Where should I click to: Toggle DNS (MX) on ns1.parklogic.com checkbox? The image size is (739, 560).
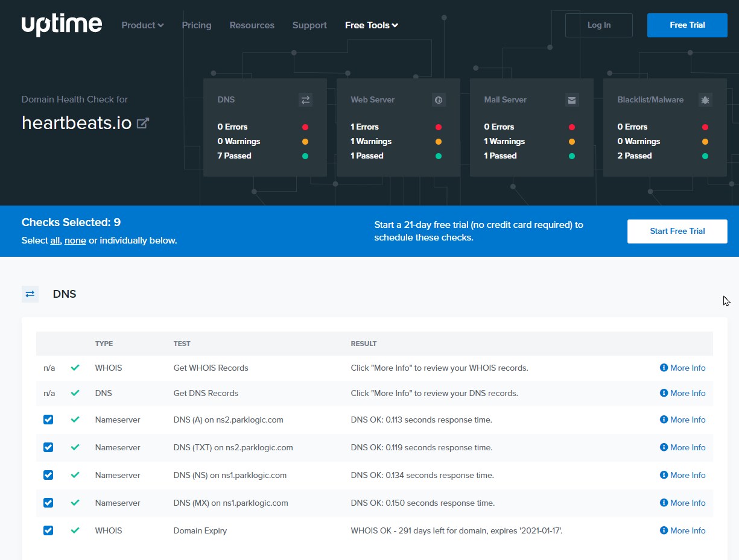coord(48,503)
